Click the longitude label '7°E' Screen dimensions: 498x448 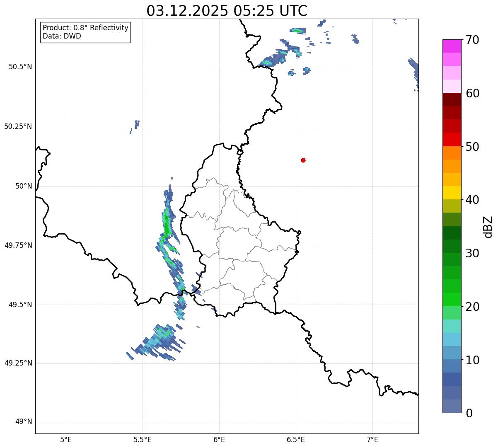click(x=372, y=439)
